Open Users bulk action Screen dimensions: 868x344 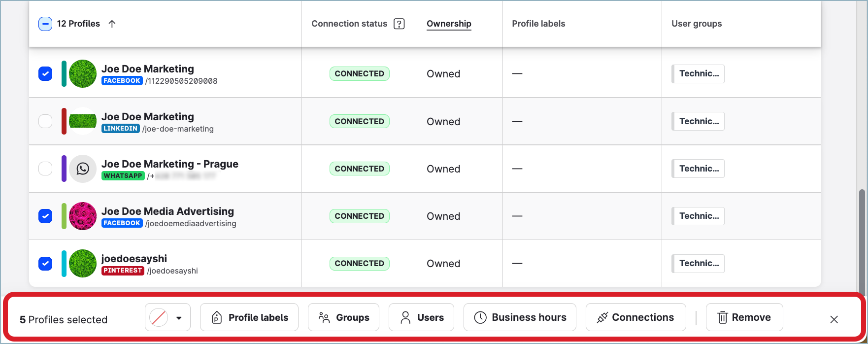(x=421, y=317)
